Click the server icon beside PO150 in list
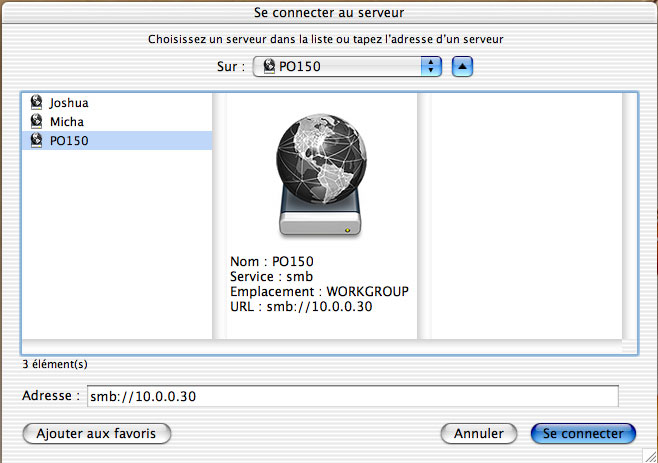 point(37,140)
